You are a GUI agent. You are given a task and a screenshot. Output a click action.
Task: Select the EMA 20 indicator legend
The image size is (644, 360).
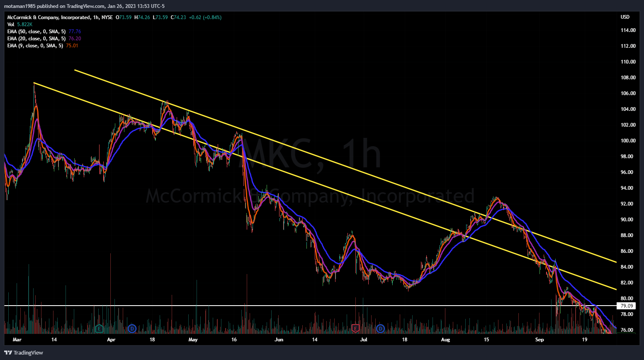tap(36, 39)
